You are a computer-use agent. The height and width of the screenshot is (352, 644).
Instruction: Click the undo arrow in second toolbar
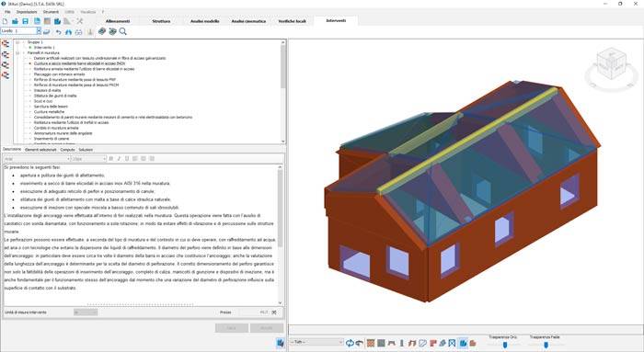click(x=58, y=31)
